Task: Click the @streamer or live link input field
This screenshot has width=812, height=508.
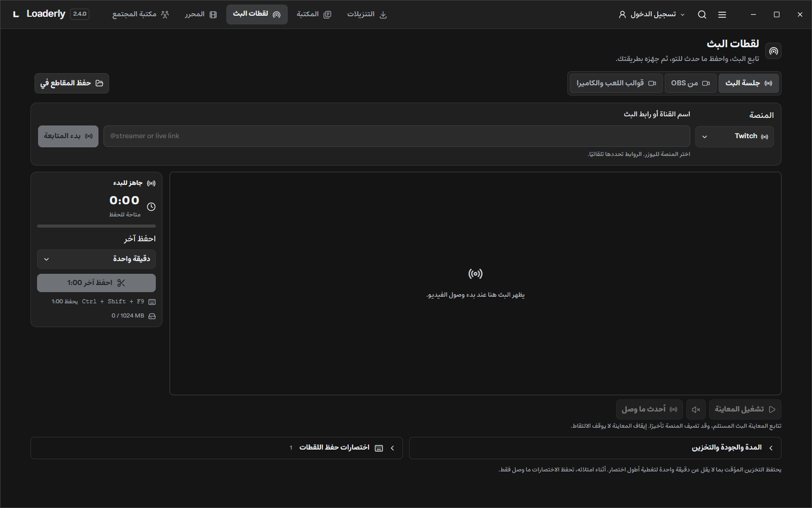Action: click(396, 136)
